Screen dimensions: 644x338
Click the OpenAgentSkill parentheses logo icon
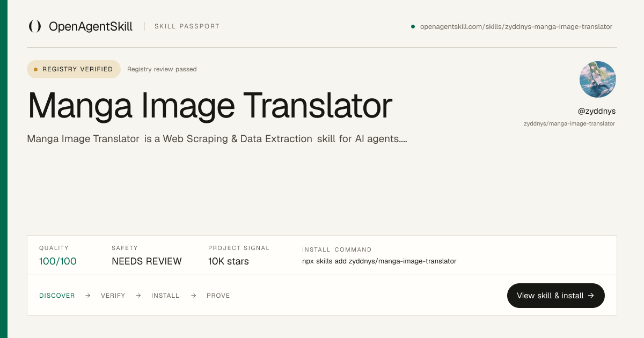tap(35, 26)
